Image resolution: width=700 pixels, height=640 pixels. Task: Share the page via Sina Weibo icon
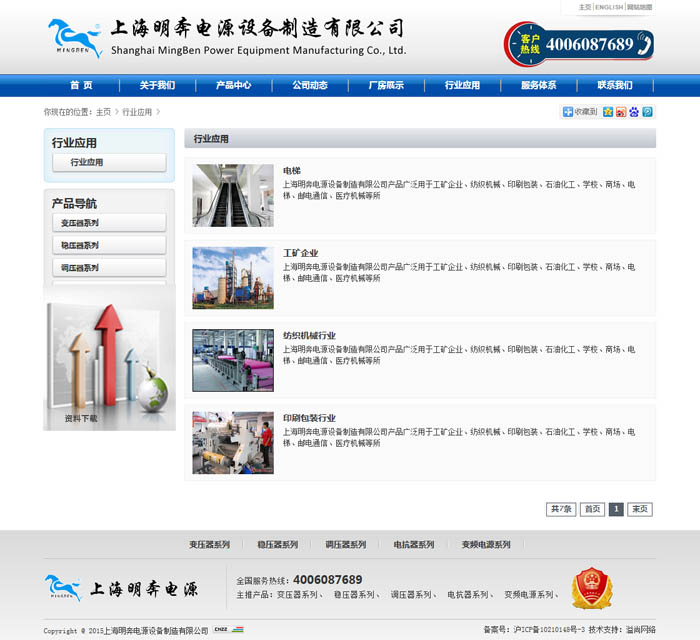[621, 112]
